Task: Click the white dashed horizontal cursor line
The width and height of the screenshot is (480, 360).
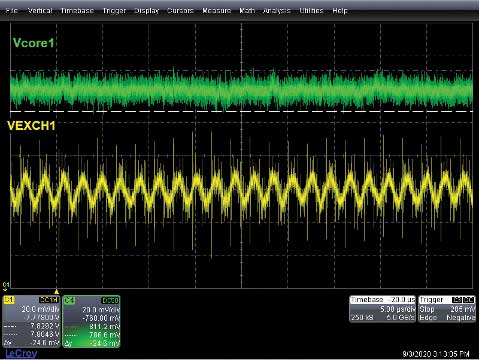Action: click(242, 111)
